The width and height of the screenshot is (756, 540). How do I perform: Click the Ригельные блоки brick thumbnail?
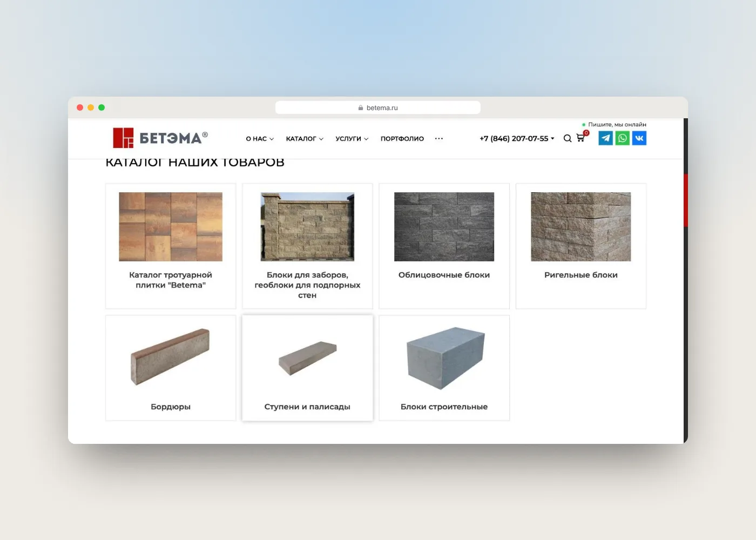point(581,227)
